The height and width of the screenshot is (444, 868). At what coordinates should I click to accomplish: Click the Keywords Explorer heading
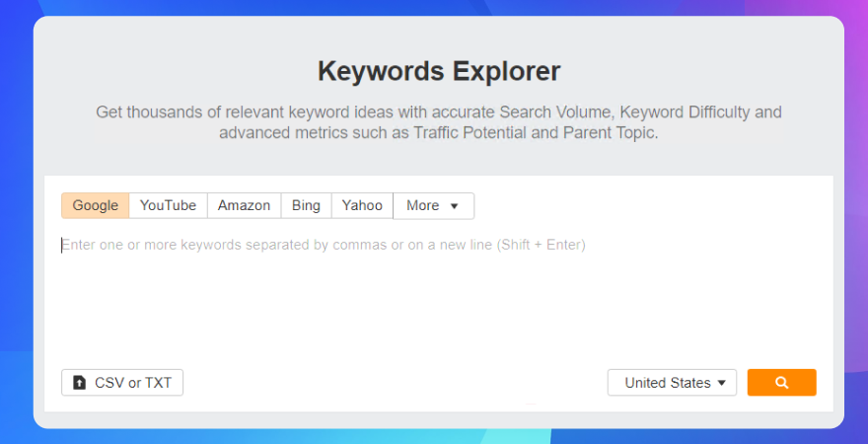click(439, 71)
